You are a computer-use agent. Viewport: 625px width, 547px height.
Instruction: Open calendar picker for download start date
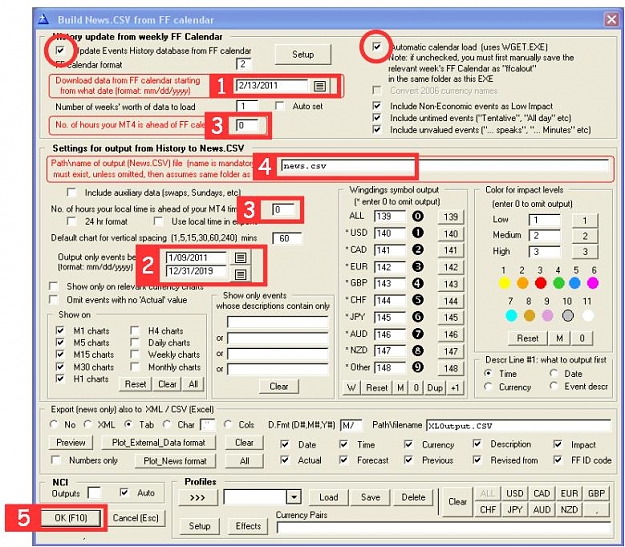tap(320, 86)
